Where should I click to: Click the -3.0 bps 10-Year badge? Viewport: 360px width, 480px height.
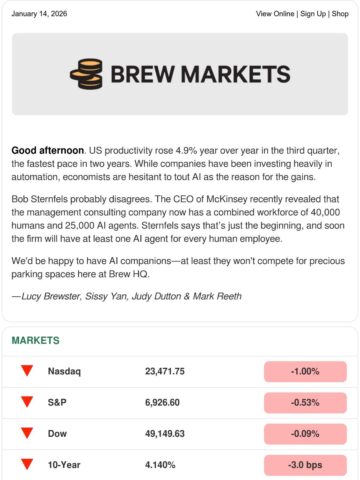tap(305, 465)
